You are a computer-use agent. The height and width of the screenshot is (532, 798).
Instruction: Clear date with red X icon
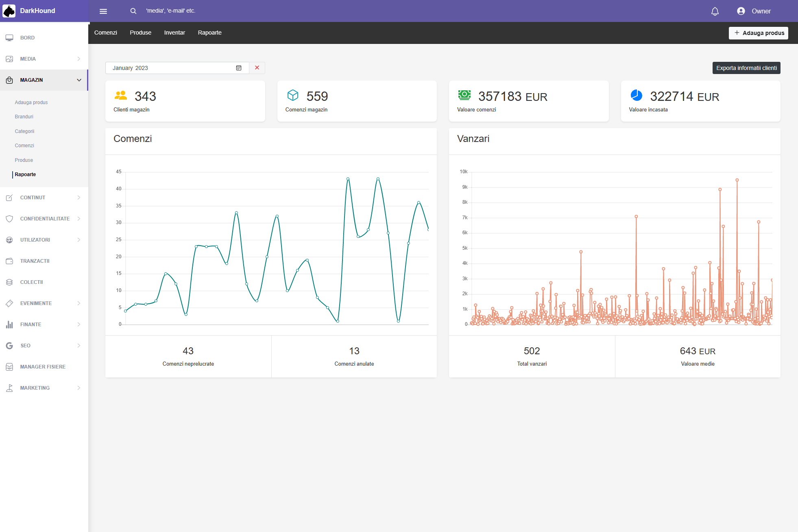[x=257, y=68]
